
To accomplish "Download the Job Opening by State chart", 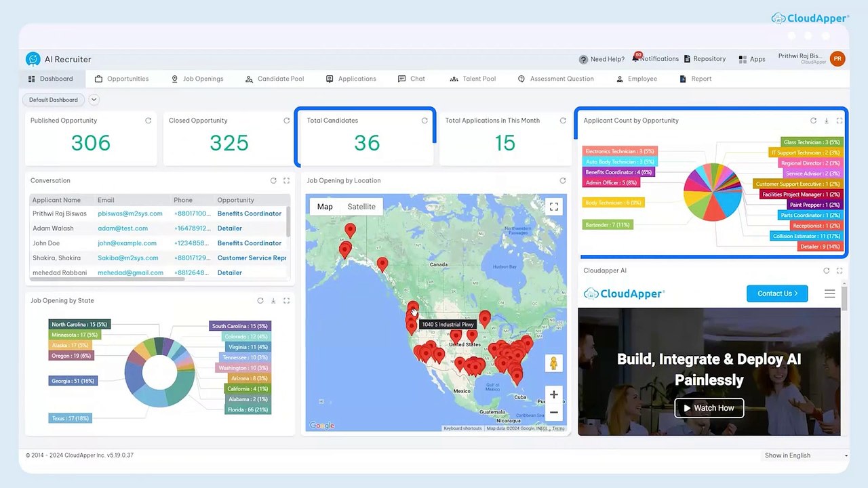I will coord(273,301).
